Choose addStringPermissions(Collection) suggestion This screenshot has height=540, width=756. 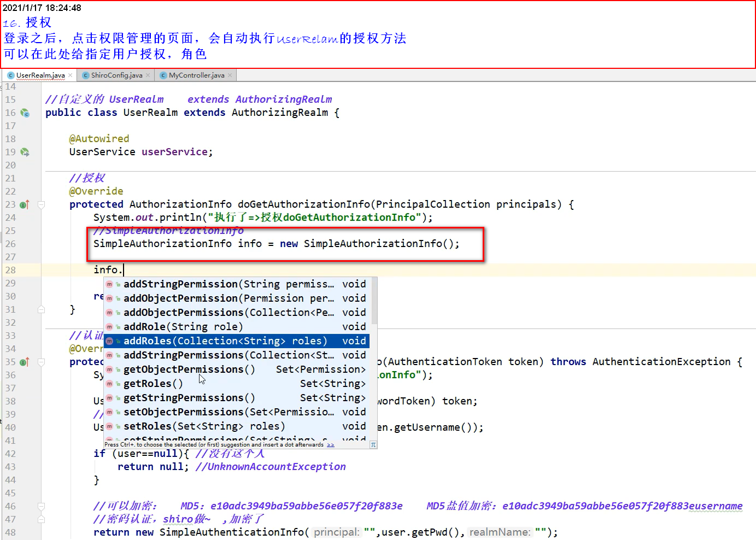(x=237, y=355)
